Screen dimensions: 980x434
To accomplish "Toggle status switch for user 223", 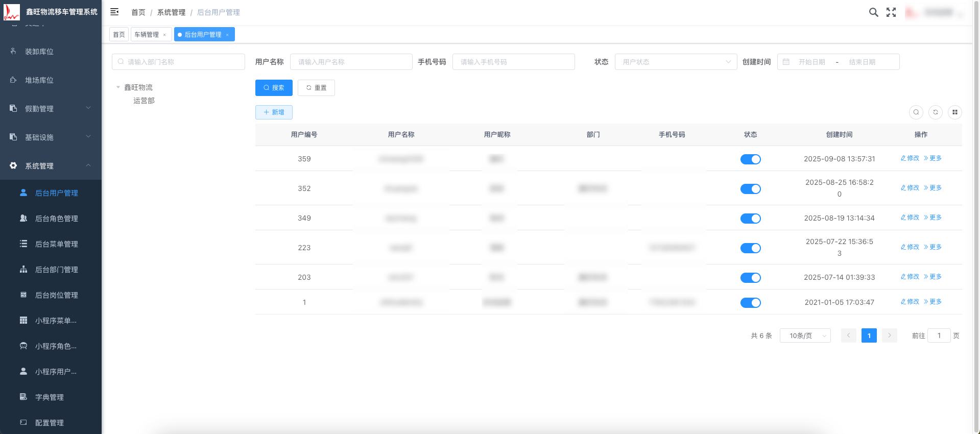I will (x=751, y=248).
